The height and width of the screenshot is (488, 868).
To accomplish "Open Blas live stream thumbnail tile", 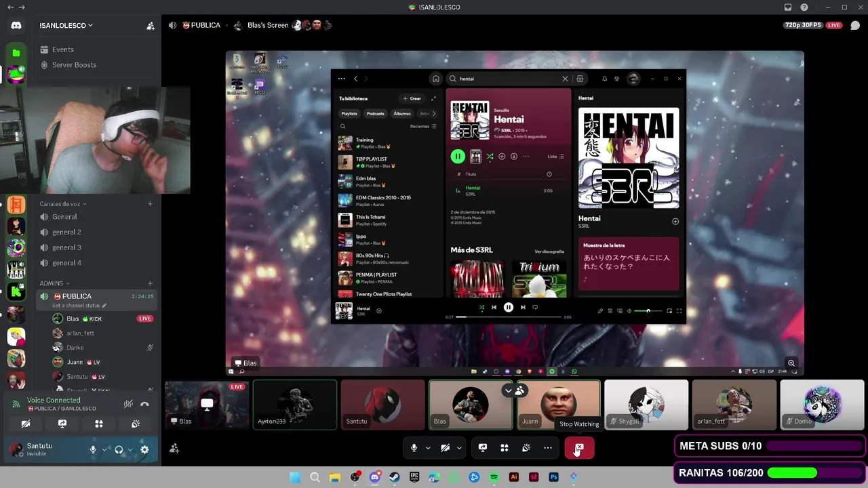I will [x=207, y=405].
